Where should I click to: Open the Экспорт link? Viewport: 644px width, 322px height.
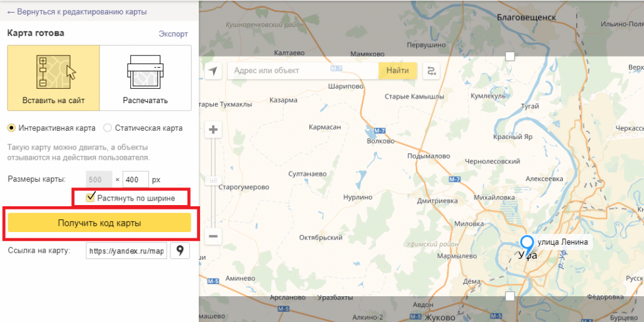click(x=174, y=34)
